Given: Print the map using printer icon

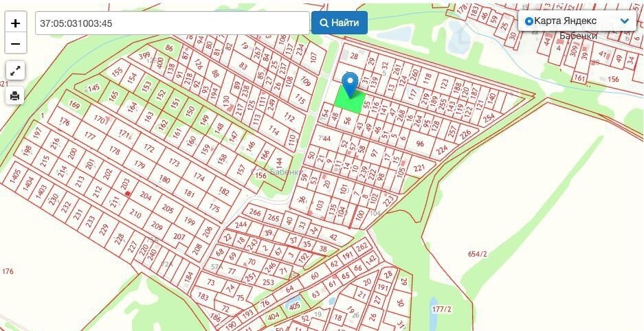Looking at the screenshot, I should 15,96.
